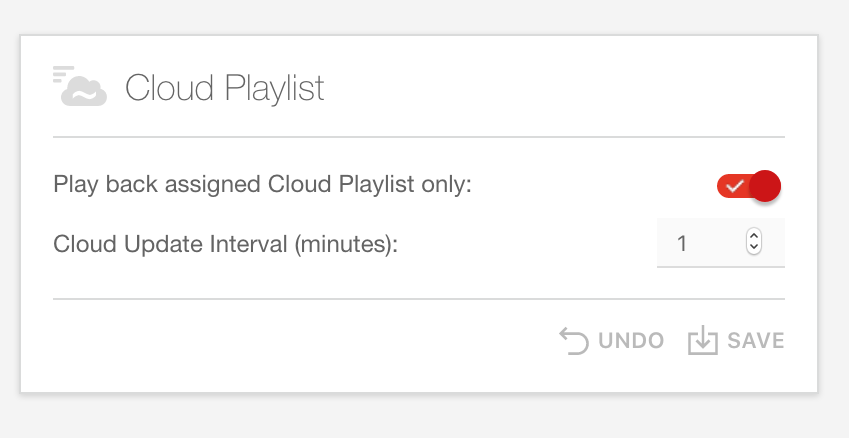Viewport: 849px width, 438px height.
Task: Revert changes with the Undo button
Action: point(611,341)
